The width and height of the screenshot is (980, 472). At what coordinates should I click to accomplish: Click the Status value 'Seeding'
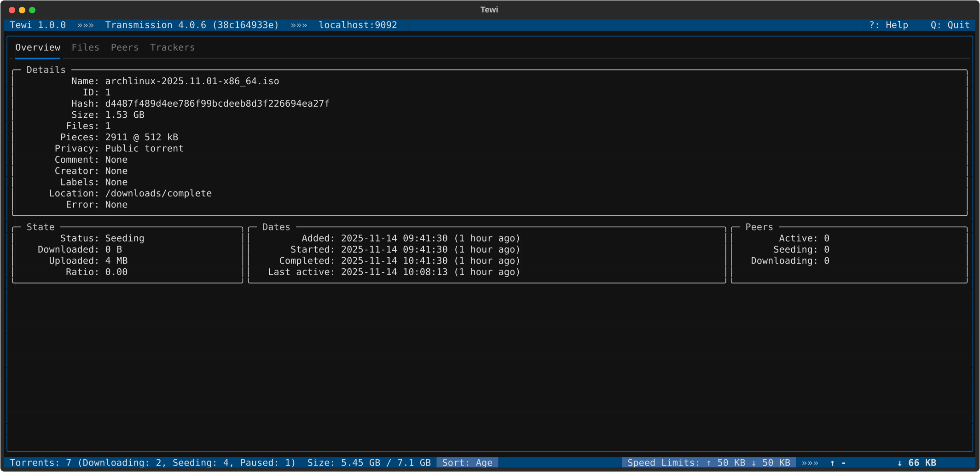(x=125, y=238)
